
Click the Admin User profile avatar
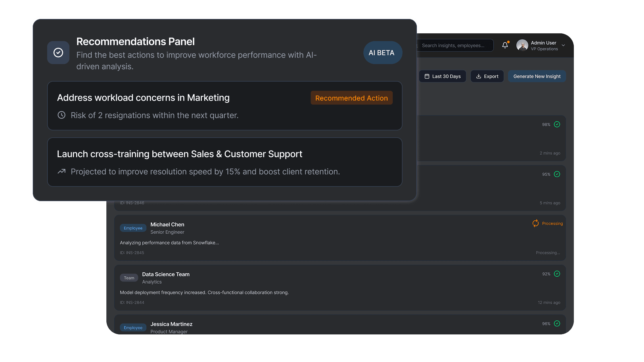click(x=522, y=45)
